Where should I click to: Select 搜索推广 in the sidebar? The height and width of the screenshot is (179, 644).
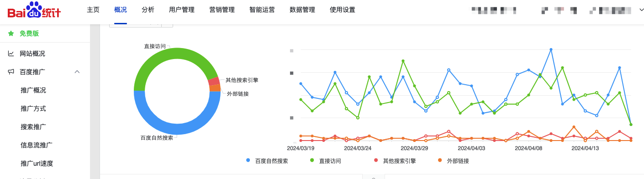33,127
